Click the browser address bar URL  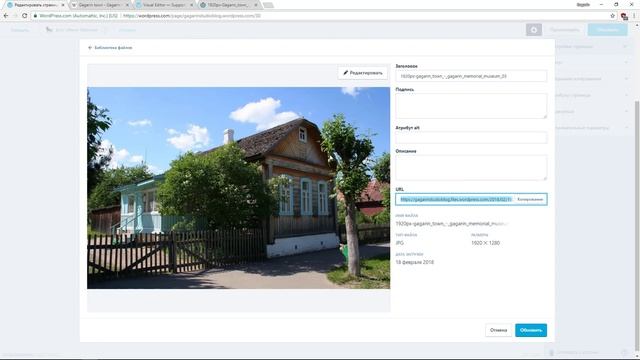pyautogui.click(x=192, y=16)
